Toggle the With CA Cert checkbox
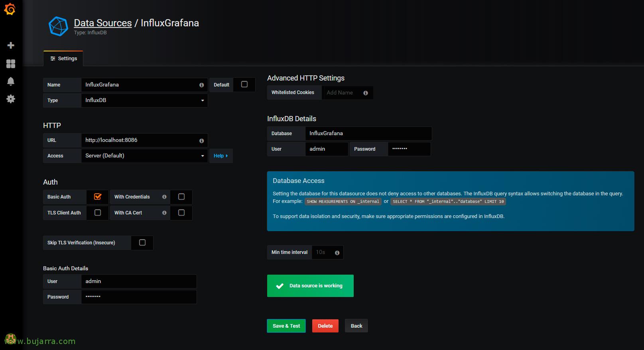 [x=181, y=212]
